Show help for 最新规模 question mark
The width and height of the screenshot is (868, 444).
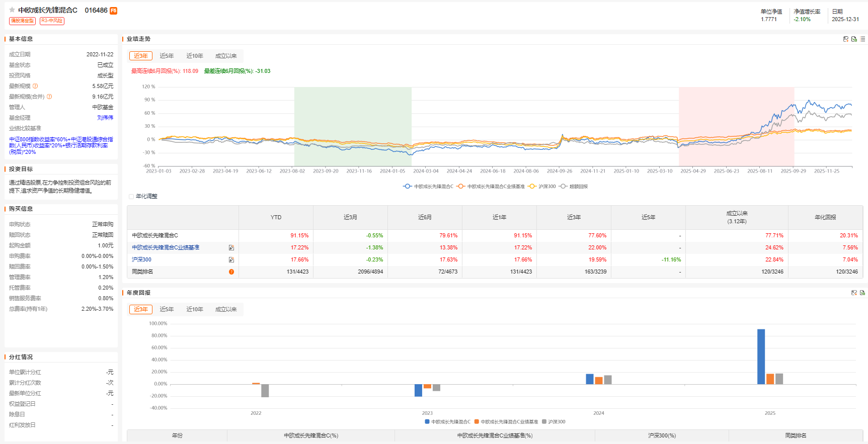coord(35,86)
